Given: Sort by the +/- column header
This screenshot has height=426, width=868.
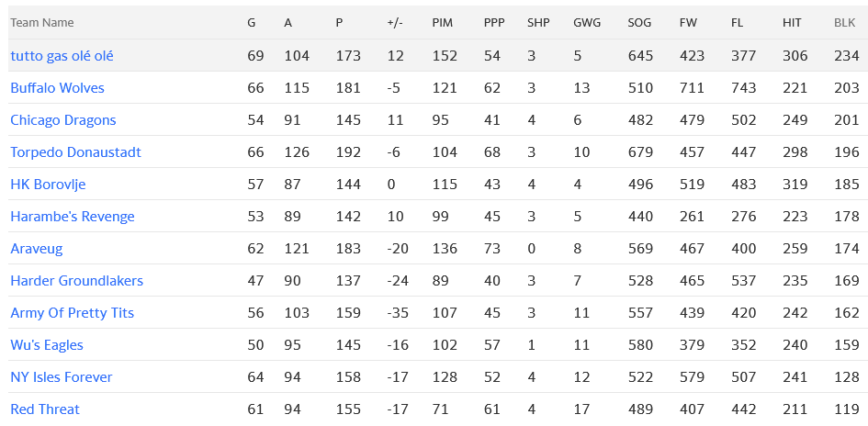Looking at the screenshot, I should (395, 22).
